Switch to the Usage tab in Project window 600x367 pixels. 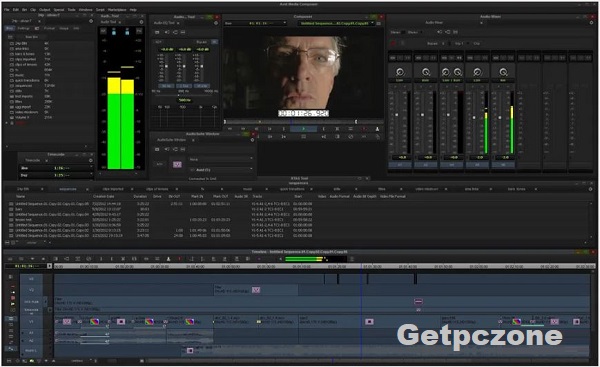(x=64, y=28)
